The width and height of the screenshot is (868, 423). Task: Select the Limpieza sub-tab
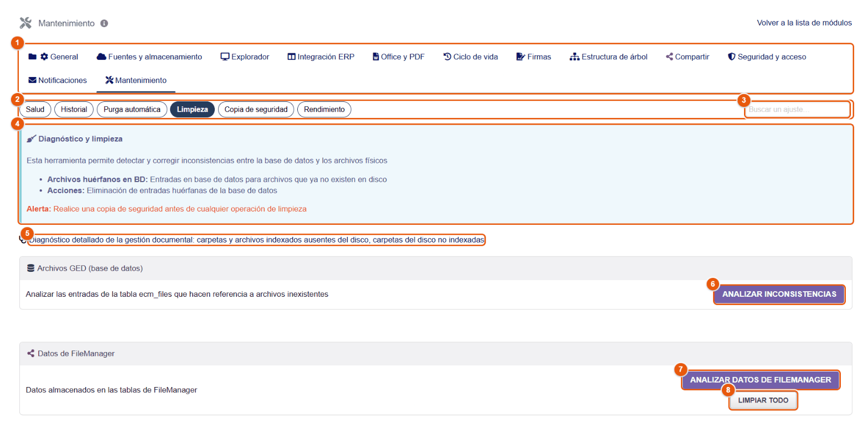coord(192,110)
